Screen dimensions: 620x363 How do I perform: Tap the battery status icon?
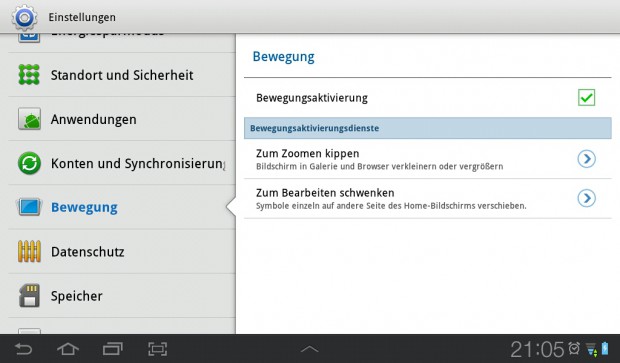(x=605, y=348)
